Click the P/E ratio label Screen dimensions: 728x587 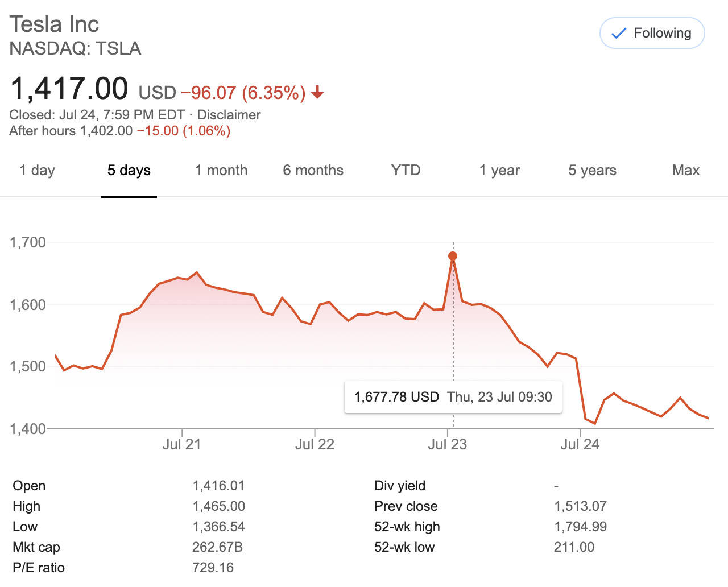39,568
